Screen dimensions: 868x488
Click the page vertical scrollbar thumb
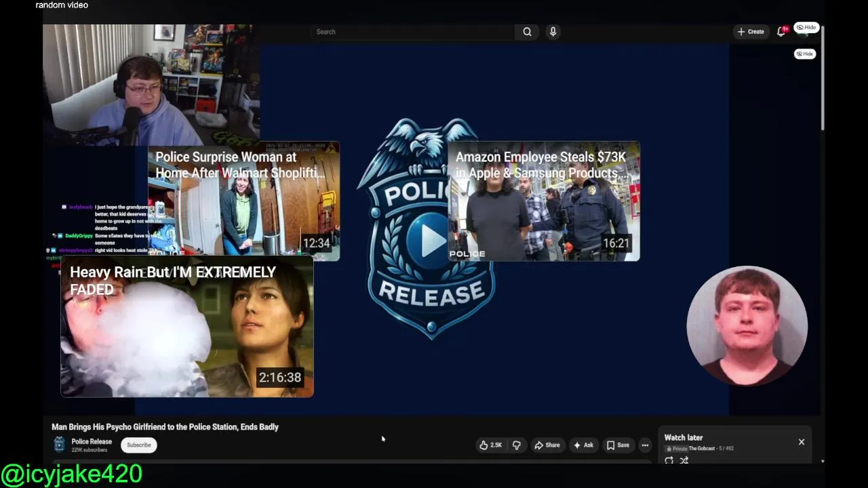click(823, 78)
